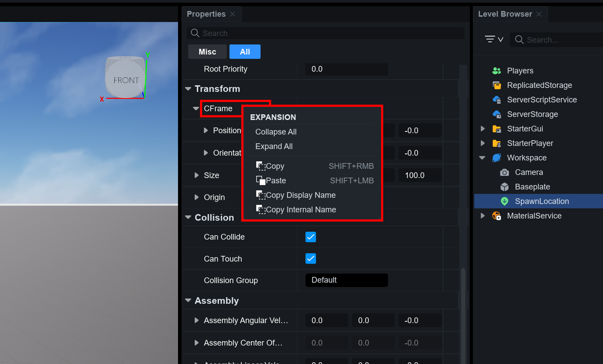Select Copy Display Name menu entry
The width and height of the screenshot is (603, 364).
(300, 195)
